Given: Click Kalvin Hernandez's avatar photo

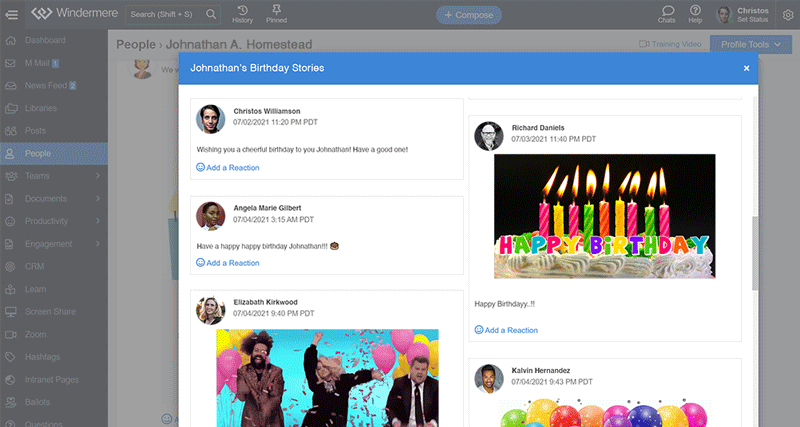Looking at the screenshot, I should [x=489, y=379].
